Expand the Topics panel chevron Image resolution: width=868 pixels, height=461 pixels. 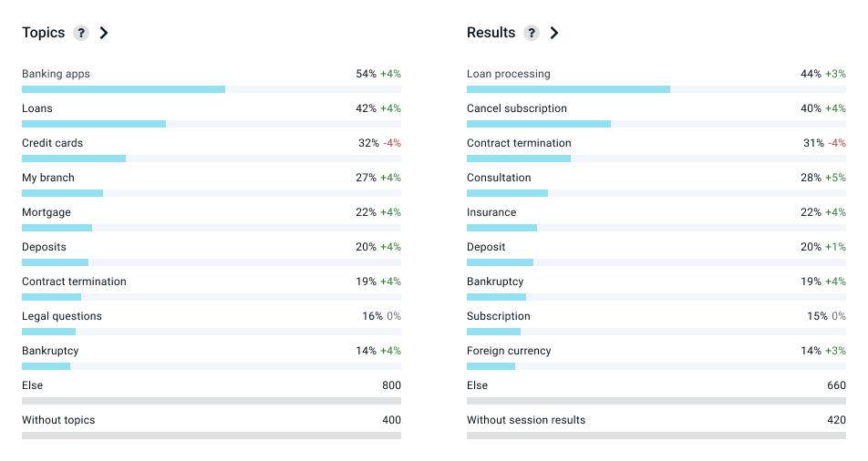[104, 33]
